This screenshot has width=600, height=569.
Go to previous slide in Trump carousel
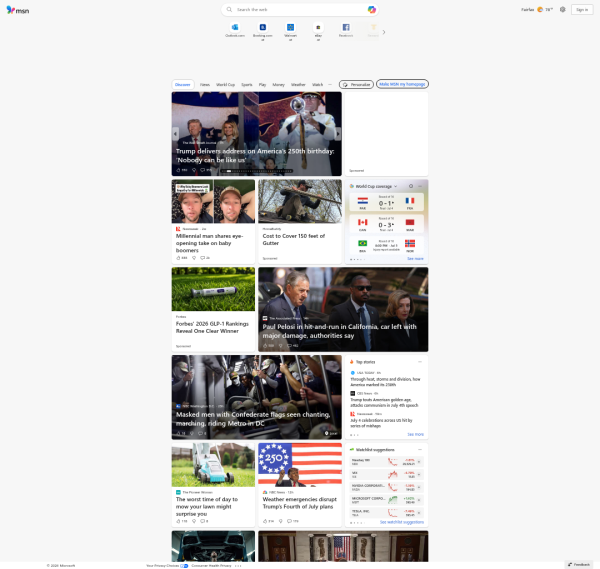click(176, 134)
